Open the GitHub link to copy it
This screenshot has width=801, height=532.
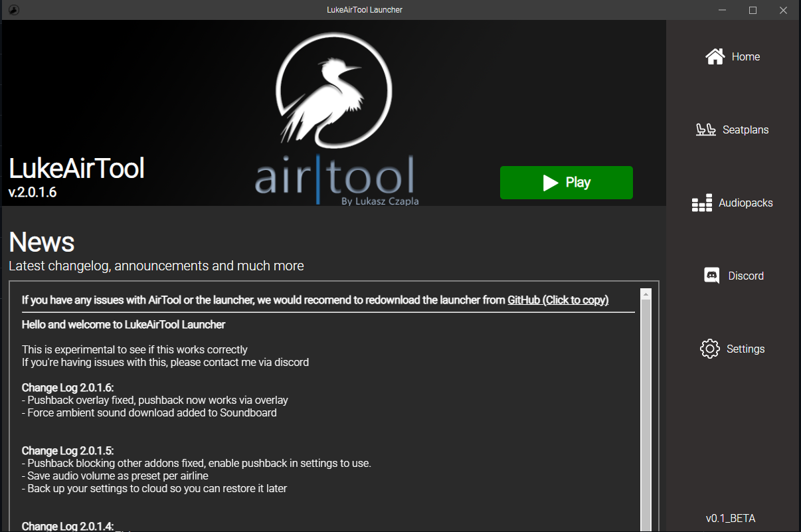[558, 300]
